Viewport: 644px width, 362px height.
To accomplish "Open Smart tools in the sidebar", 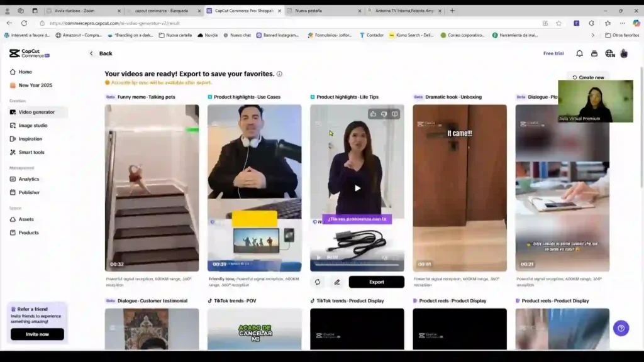I will point(29,151).
